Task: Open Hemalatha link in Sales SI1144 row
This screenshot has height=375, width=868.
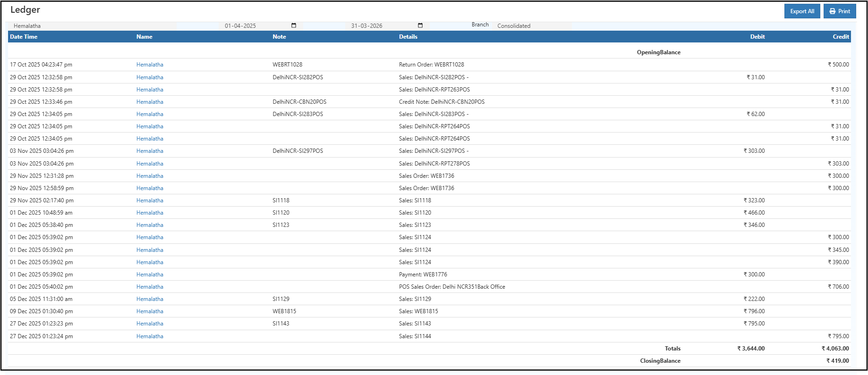Action: (x=150, y=336)
